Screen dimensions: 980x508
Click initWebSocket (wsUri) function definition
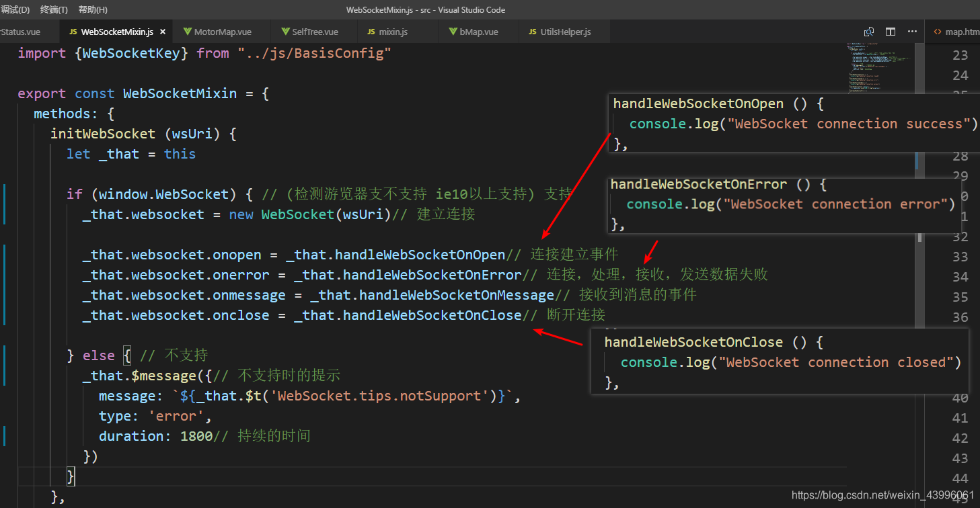click(x=143, y=134)
